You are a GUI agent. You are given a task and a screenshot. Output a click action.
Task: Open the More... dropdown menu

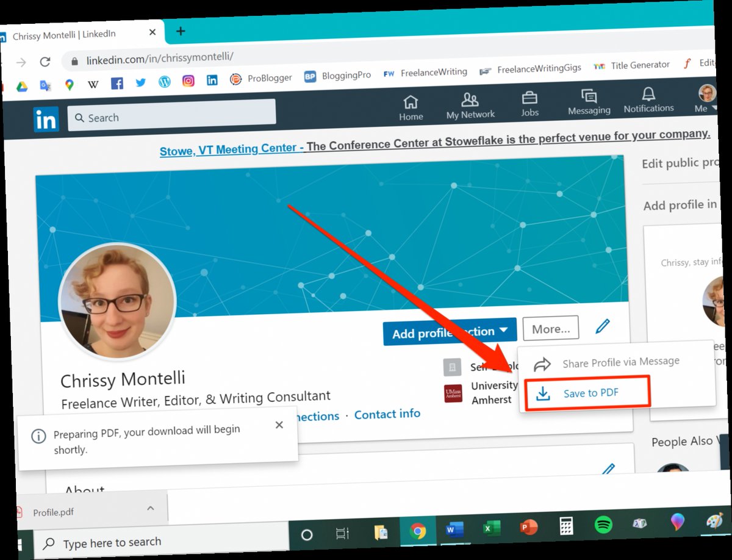(550, 328)
